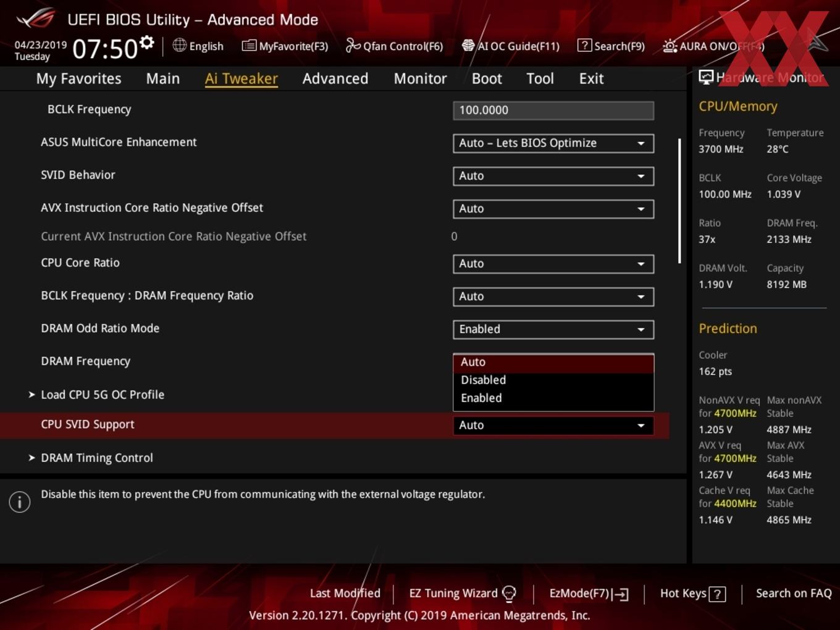Open AVX Instruction Core Ratio Negative Offset dropdown
Image resolution: width=840 pixels, height=630 pixels.
point(553,209)
